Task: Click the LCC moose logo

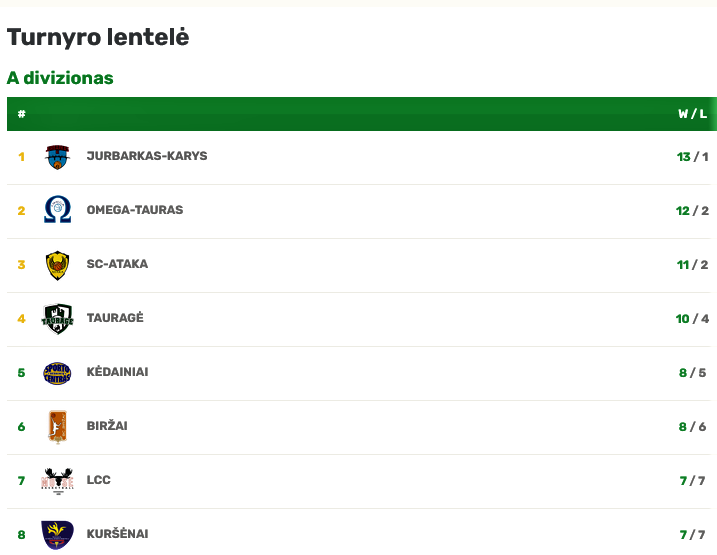Action: [57, 481]
